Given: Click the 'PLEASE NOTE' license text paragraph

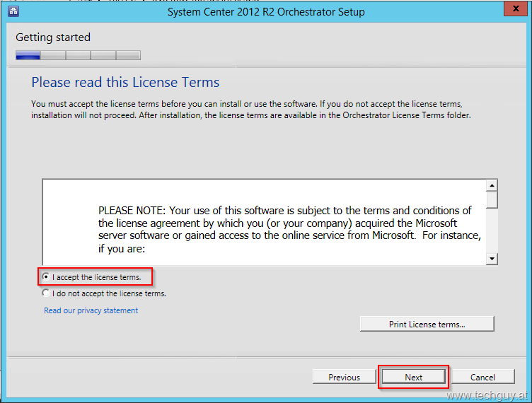Looking at the screenshot, I should (289, 230).
